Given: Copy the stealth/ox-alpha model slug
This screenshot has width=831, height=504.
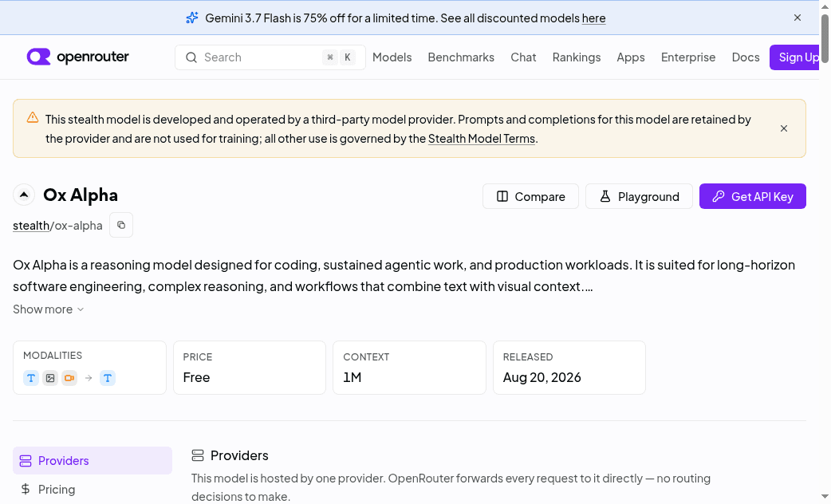Looking at the screenshot, I should [121, 225].
